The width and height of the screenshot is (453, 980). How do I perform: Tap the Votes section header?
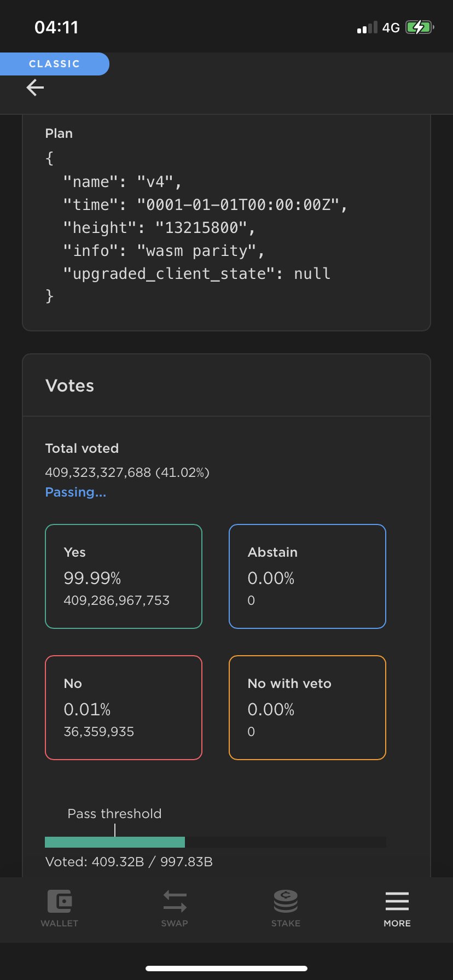click(70, 386)
